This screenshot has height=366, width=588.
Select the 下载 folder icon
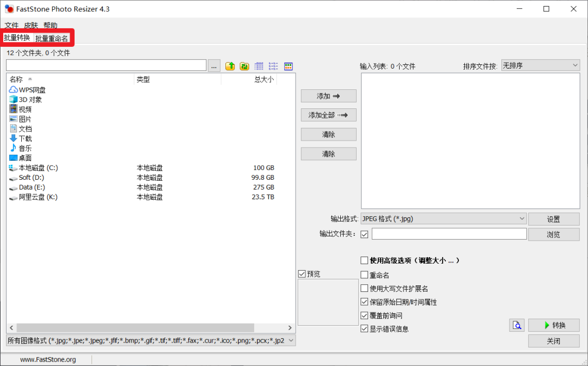point(14,138)
